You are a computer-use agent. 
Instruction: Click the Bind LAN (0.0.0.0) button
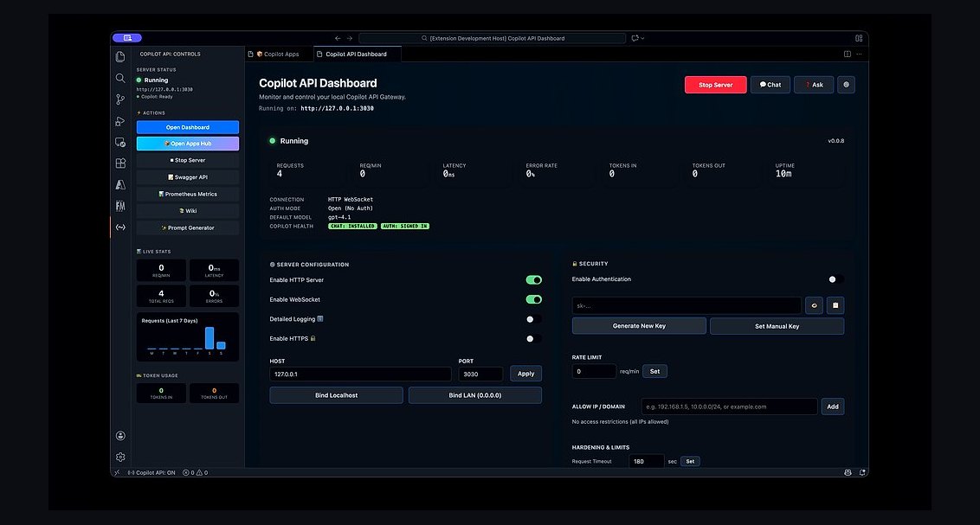[x=475, y=395]
